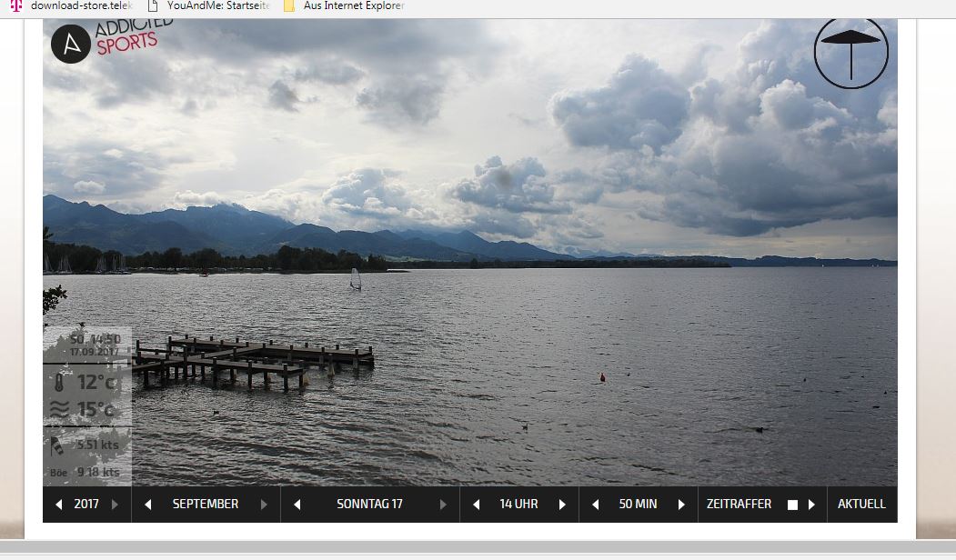Stop the Zeitraffer time-lapse

click(792, 505)
